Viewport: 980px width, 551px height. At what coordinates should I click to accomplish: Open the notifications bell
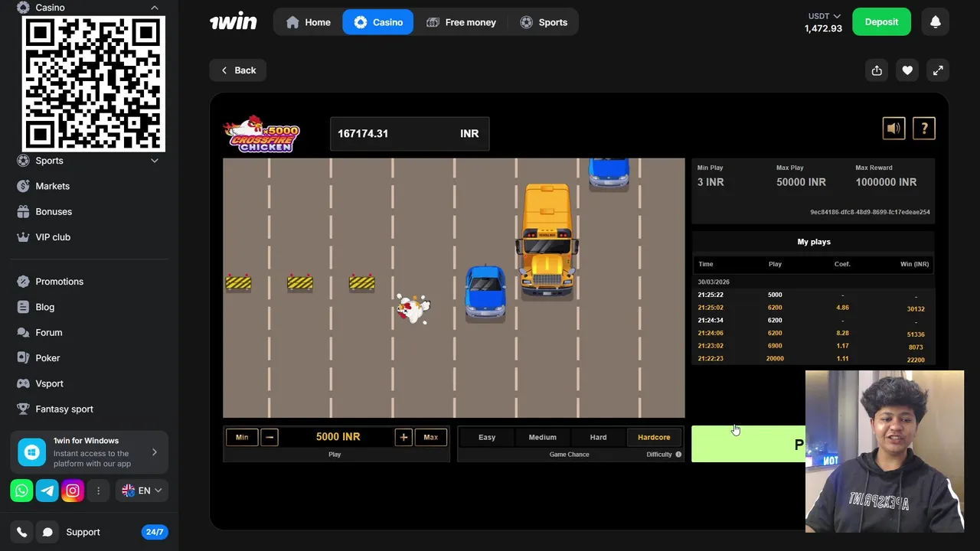(936, 22)
